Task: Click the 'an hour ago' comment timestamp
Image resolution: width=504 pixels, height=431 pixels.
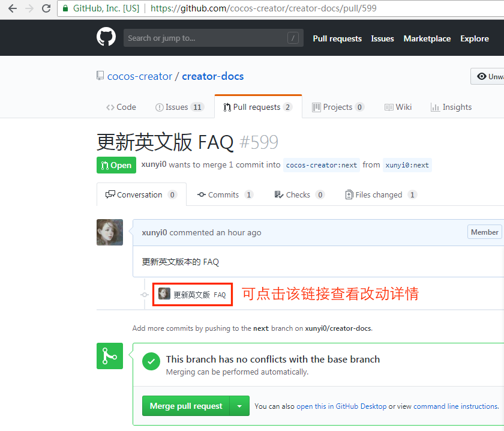Action: (x=239, y=232)
